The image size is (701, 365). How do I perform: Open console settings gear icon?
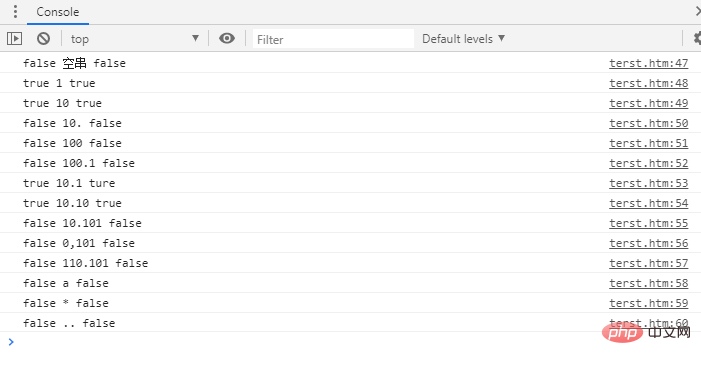tap(697, 38)
